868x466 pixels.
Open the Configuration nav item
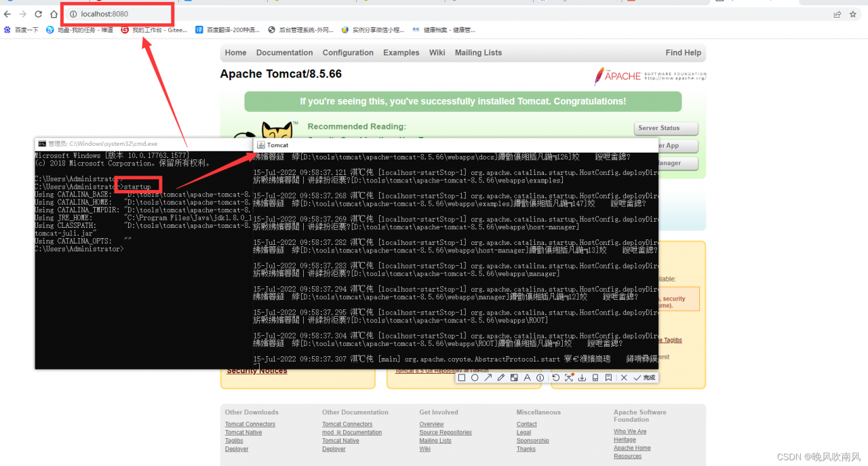coord(348,53)
